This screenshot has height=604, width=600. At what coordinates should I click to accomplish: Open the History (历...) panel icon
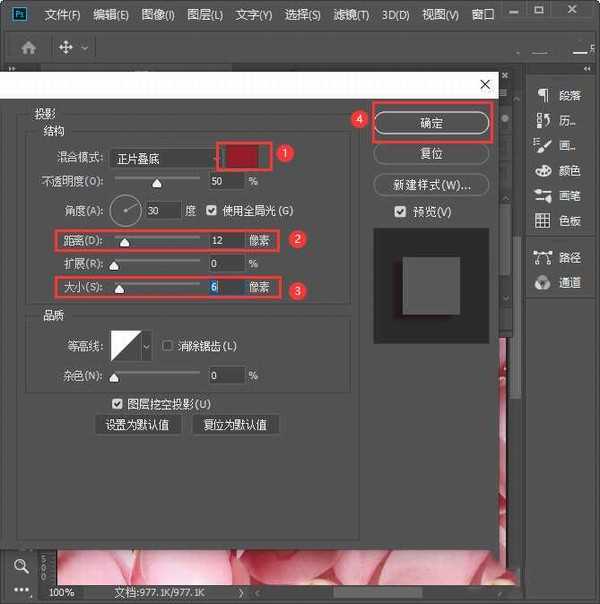(543, 120)
